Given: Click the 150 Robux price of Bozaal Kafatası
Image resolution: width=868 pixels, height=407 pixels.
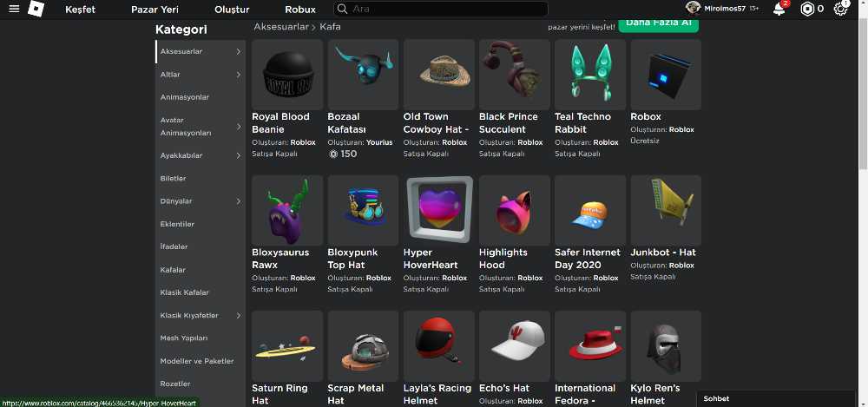Looking at the screenshot, I should click(343, 154).
